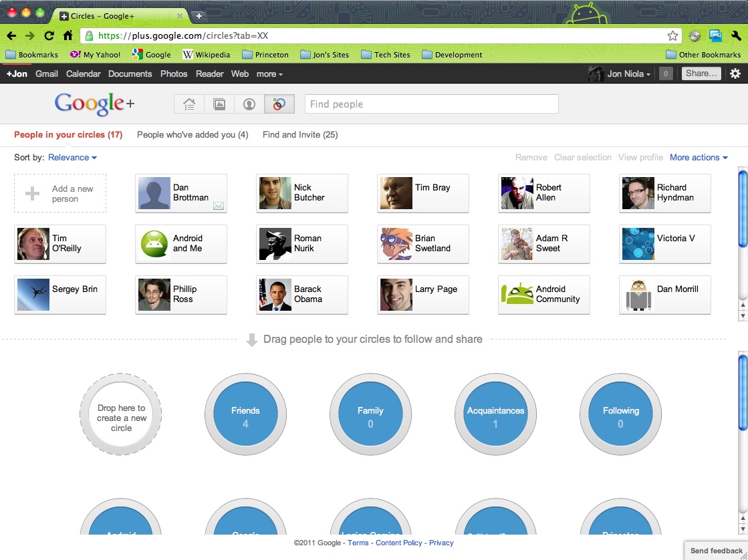
Task: Click the circles area scrollbar thumb
Action: tap(743, 392)
